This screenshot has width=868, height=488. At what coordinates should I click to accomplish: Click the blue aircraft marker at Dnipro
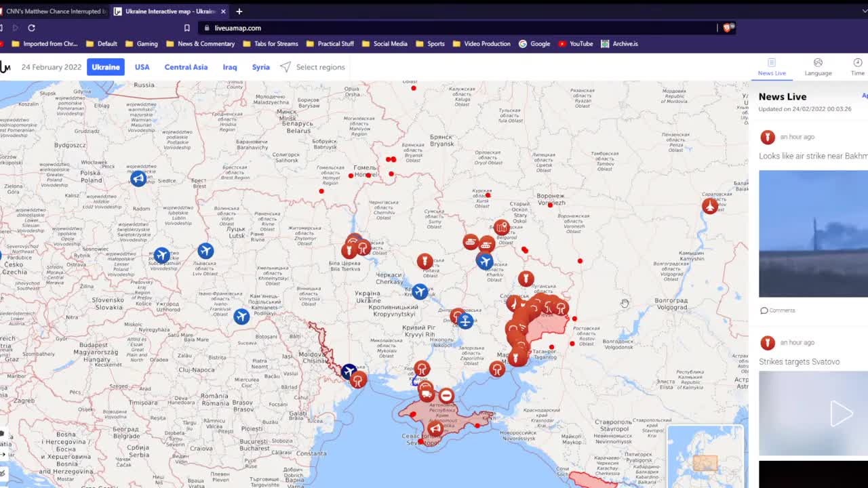pos(465,321)
